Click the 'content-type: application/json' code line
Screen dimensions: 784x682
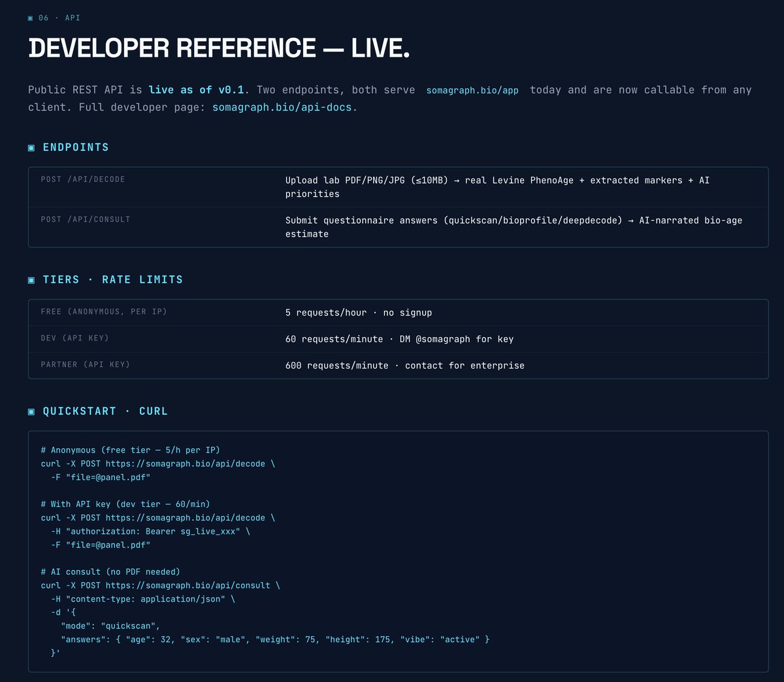coord(143,599)
